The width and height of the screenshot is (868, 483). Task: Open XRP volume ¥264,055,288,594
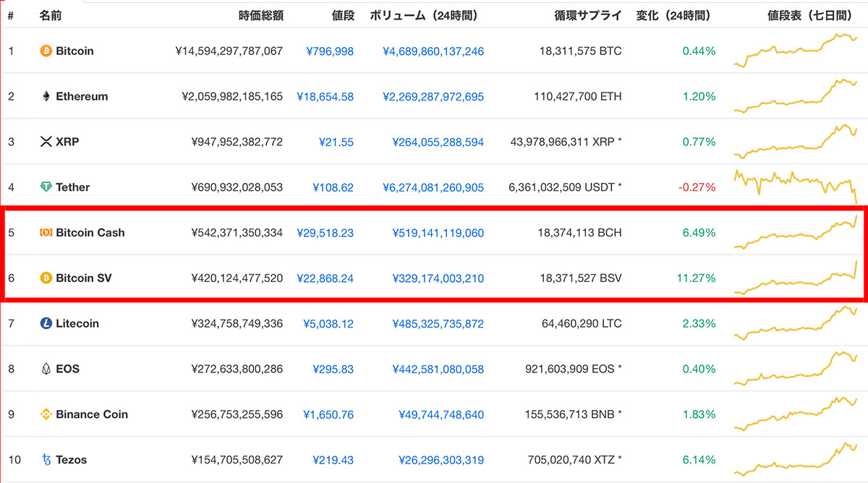(438, 142)
